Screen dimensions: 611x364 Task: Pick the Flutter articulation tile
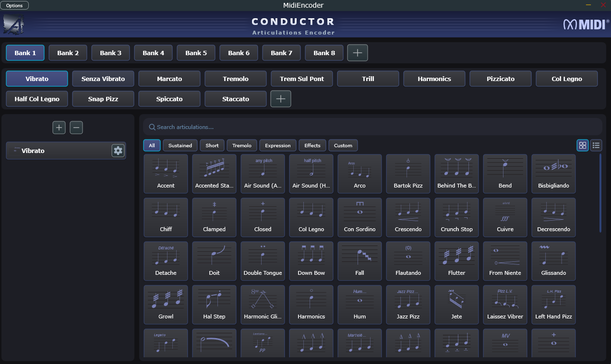pos(456,261)
